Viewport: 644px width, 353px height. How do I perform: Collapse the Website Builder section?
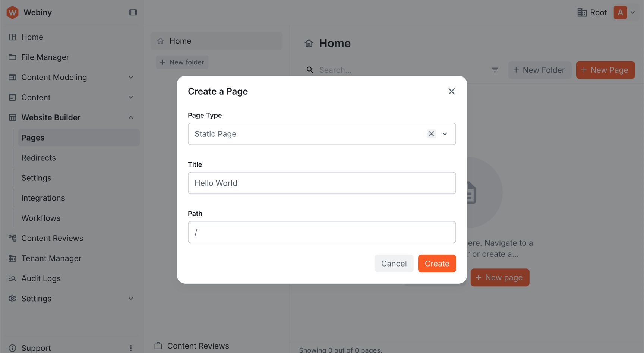click(x=131, y=117)
